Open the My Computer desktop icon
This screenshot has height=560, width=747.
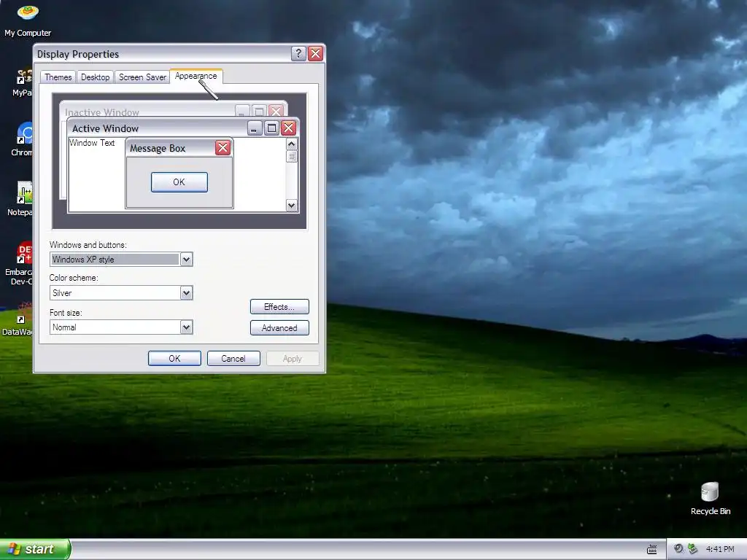tap(28, 19)
